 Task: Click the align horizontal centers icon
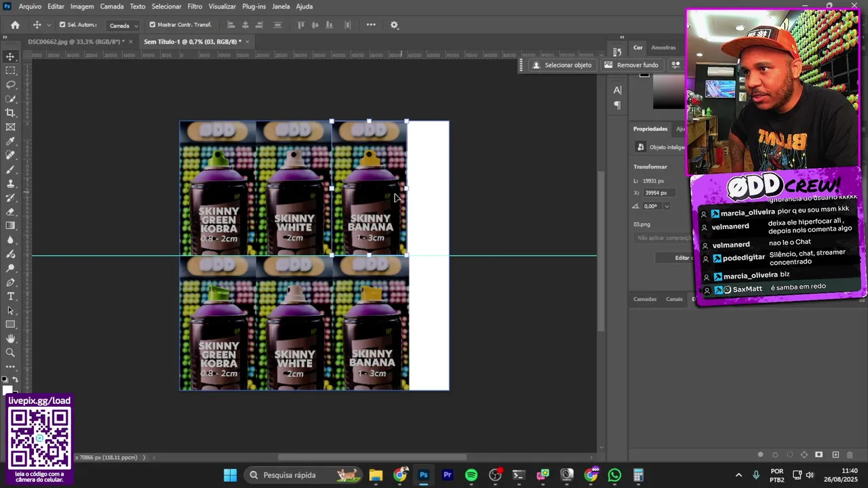(245, 25)
